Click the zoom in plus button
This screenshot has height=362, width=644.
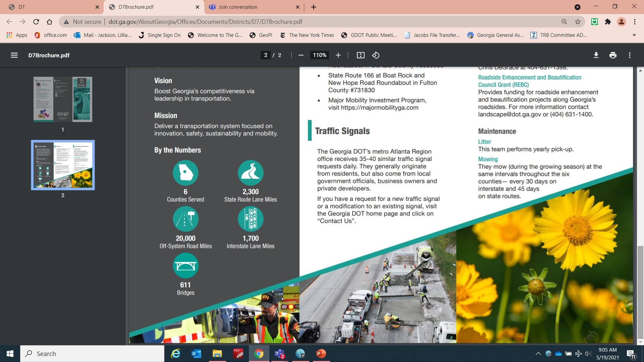338,55
